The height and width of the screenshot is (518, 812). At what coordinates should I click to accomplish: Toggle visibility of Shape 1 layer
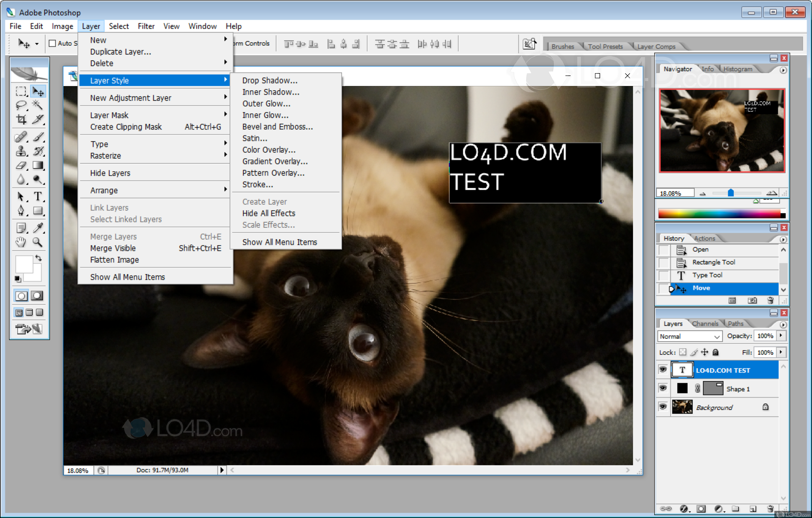click(x=663, y=388)
